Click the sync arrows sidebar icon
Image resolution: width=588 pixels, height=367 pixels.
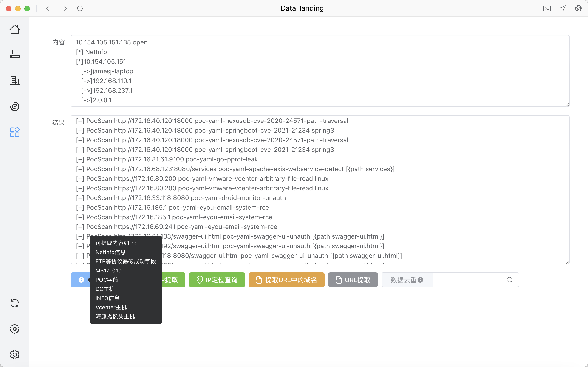pos(14,303)
